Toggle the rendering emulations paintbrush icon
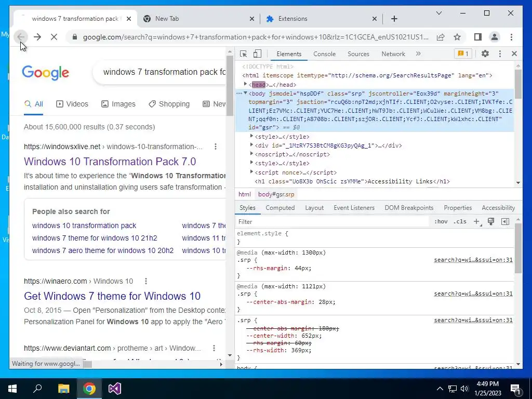This screenshot has height=399, width=532. tap(491, 221)
